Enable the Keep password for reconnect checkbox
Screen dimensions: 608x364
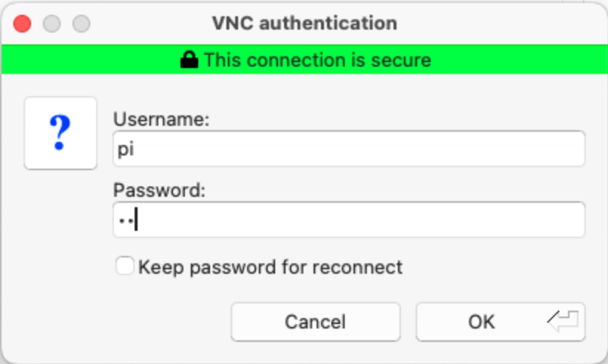[x=125, y=266]
